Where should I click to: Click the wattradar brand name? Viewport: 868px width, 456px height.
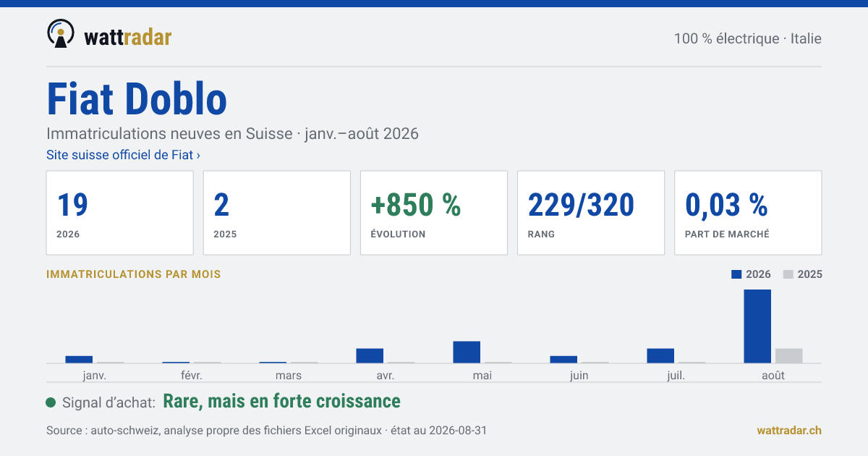tap(128, 37)
